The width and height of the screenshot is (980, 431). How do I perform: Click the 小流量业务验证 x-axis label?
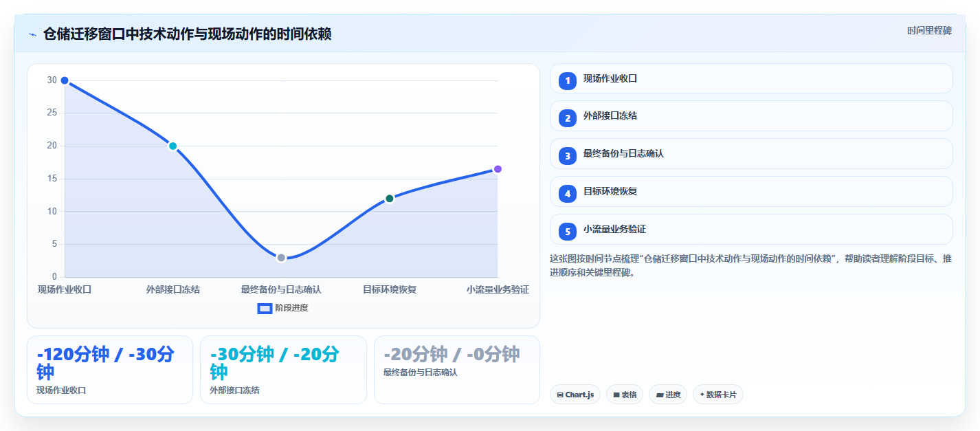pyautogui.click(x=498, y=289)
